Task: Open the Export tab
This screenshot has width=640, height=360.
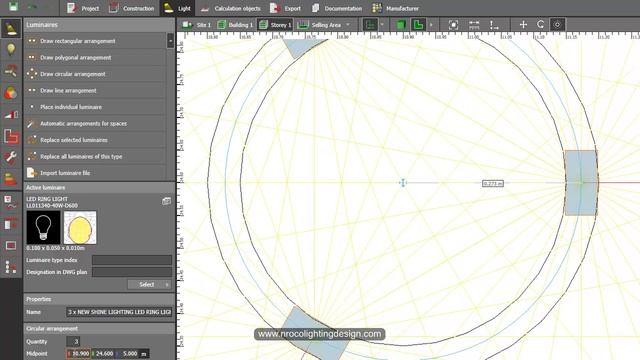Action: pos(285,8)
